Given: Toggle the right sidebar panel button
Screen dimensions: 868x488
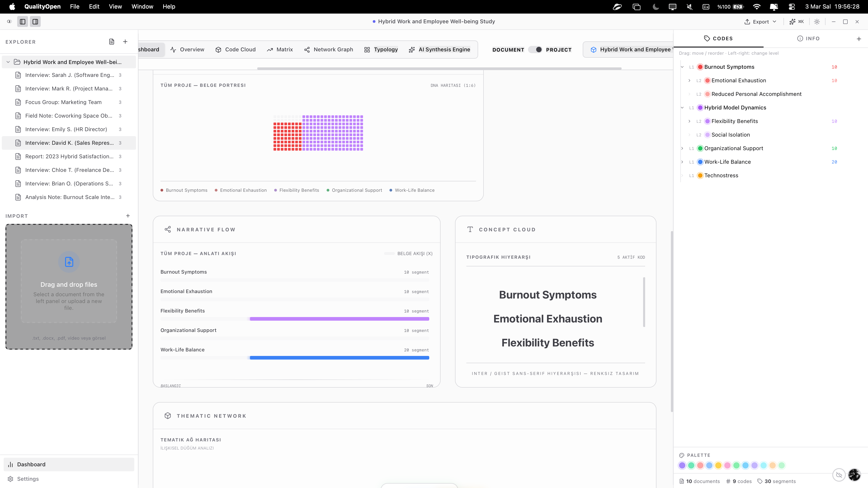Looking at the screenshot, I should click(35, 21).
